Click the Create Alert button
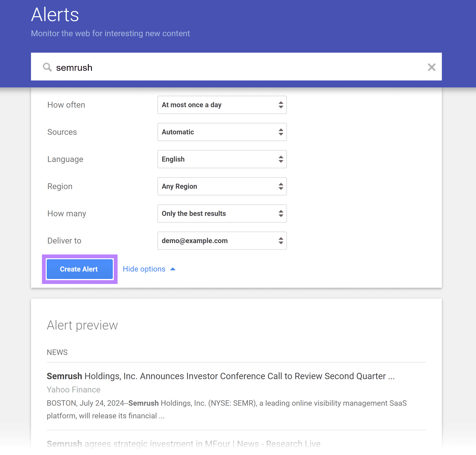 click(x=80, y=269)
